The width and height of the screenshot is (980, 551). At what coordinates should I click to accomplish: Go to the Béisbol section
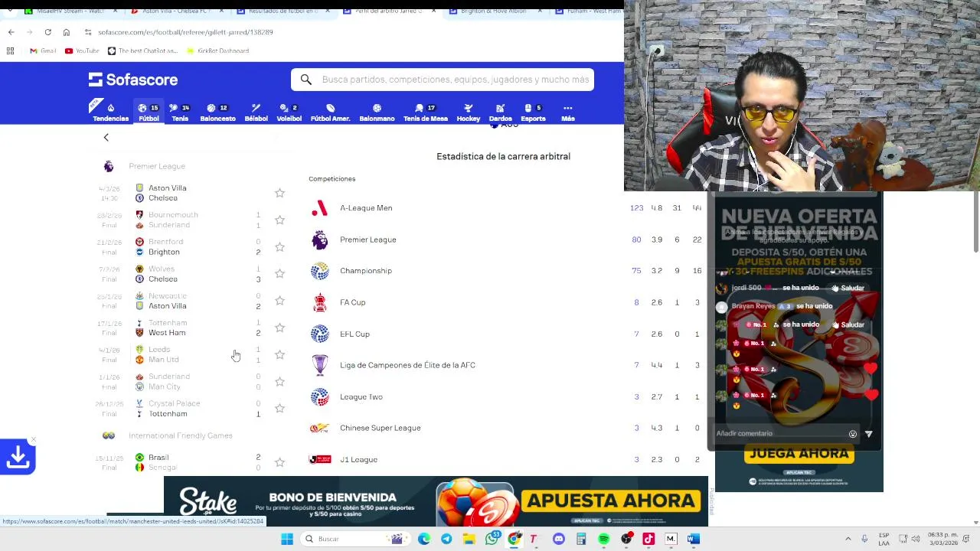(256, 112)
